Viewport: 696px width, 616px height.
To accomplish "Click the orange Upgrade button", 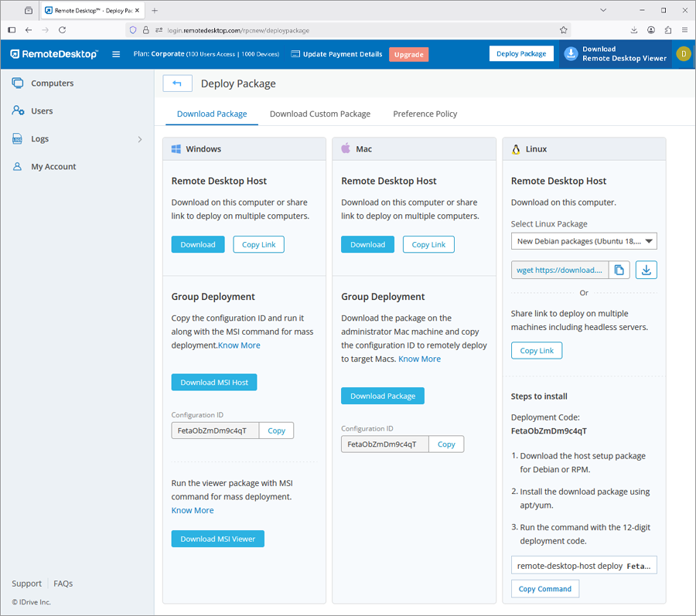I will (408, 54).
